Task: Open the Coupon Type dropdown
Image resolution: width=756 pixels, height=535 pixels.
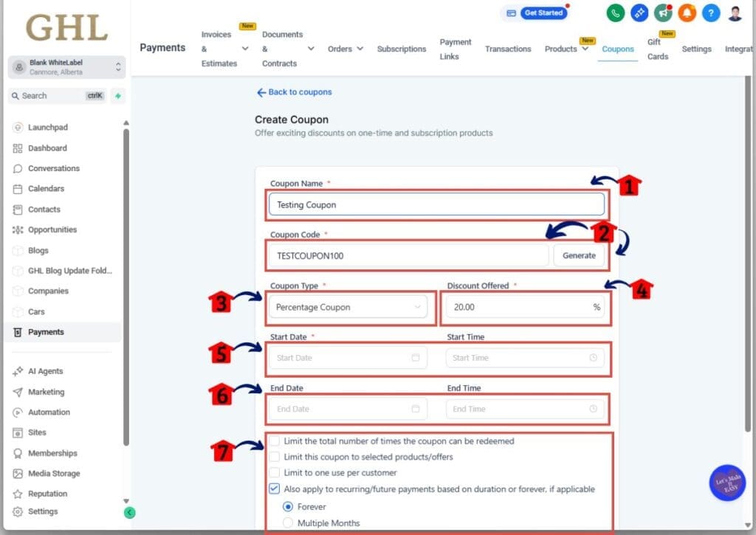Action: pos(348,306)
